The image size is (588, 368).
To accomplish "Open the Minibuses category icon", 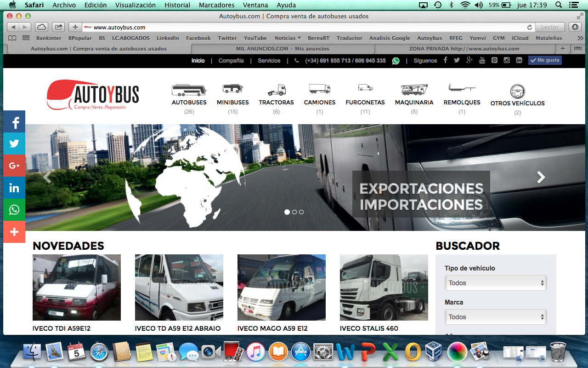I will click(232, 89).
